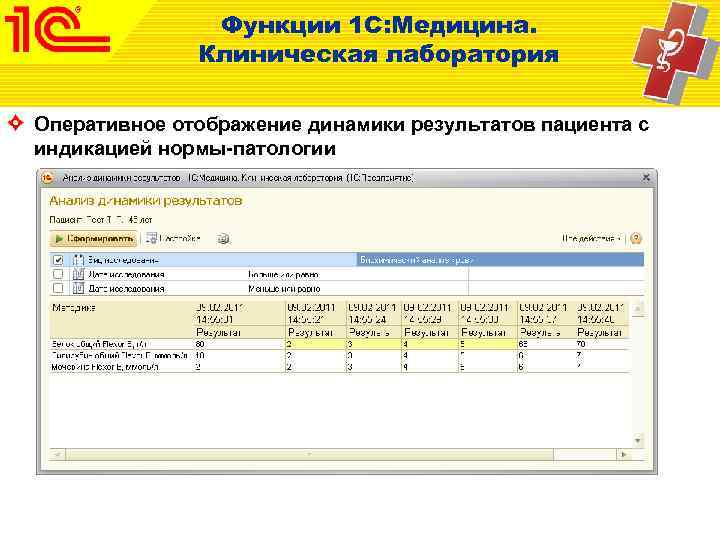The height and width of the screenshot is (540, 720).
Task: Close the Анализ динамики результатов window
Action: pyautogui.click(x=646, y=177)
